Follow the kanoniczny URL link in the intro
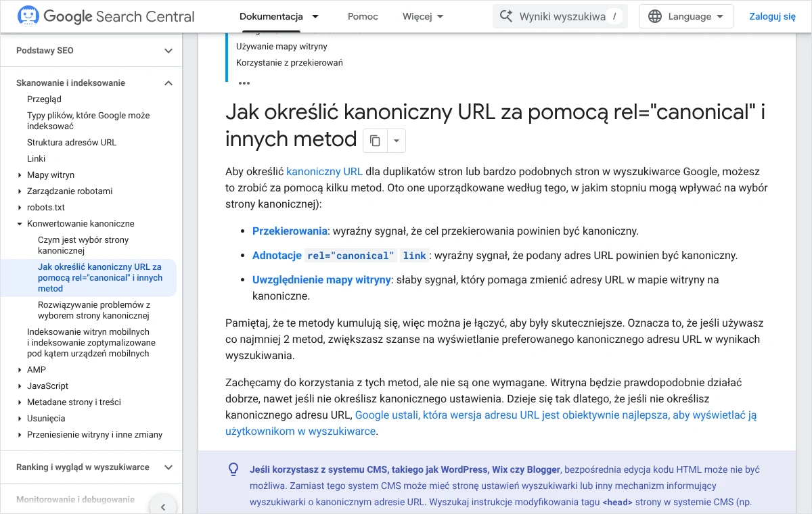Image resolution: width=812 pixels, height=514 pixels. pos(324,171)
